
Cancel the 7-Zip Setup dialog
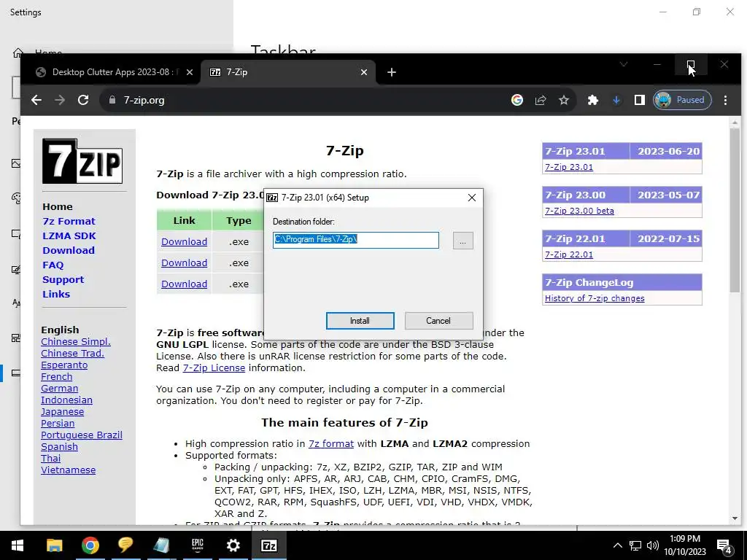[x=438, y=321]
